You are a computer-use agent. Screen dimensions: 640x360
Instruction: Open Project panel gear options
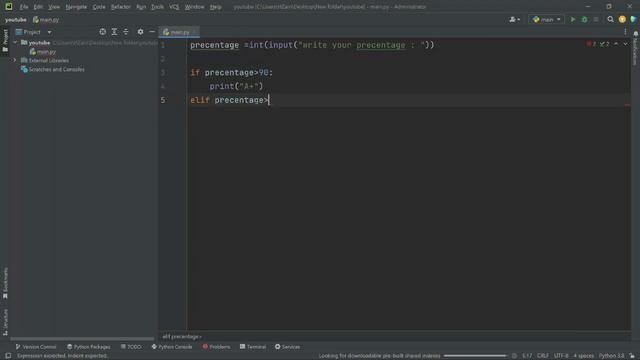tap(140, 32)
